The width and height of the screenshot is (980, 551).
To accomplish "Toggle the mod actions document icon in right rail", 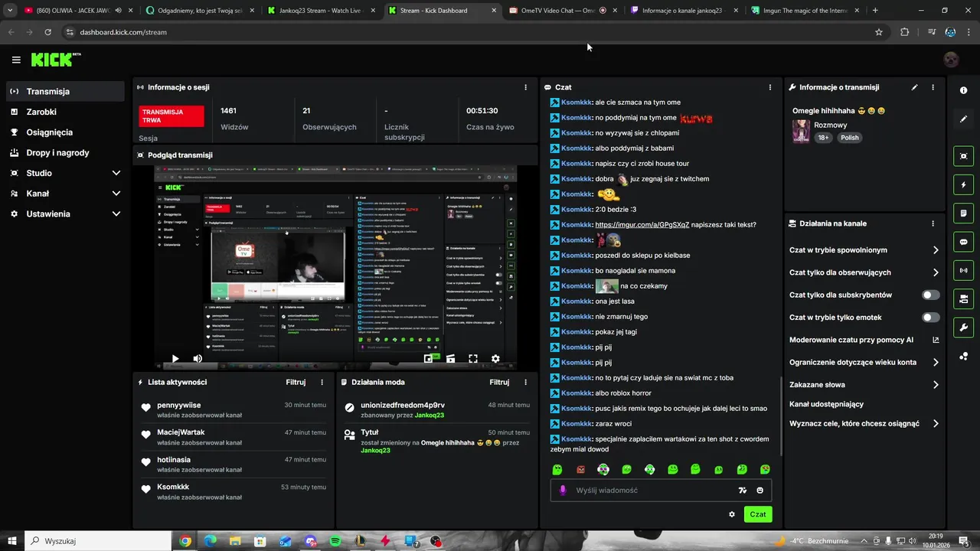I will tap(963, 213).
